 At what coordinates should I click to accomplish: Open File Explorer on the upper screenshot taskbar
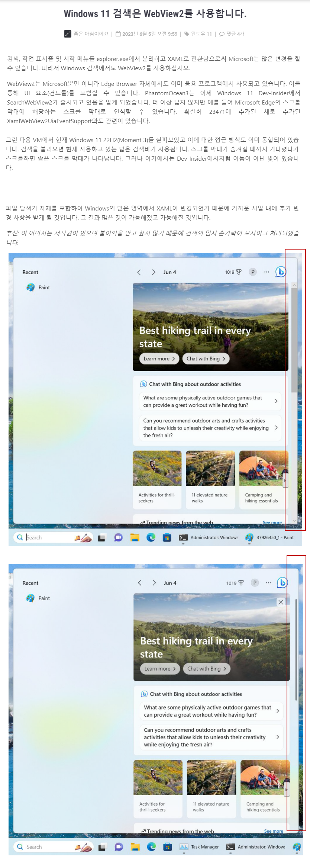pos(135,537)
